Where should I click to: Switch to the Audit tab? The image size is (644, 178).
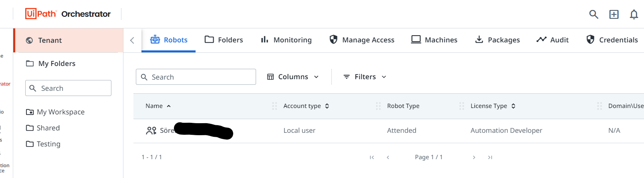552,40
